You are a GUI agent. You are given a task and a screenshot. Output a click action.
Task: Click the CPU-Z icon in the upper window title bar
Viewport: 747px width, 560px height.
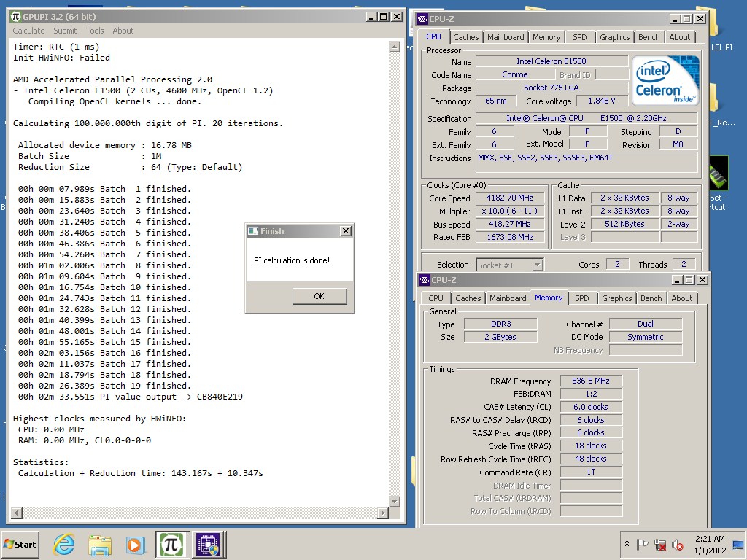(x=422, y=19)
